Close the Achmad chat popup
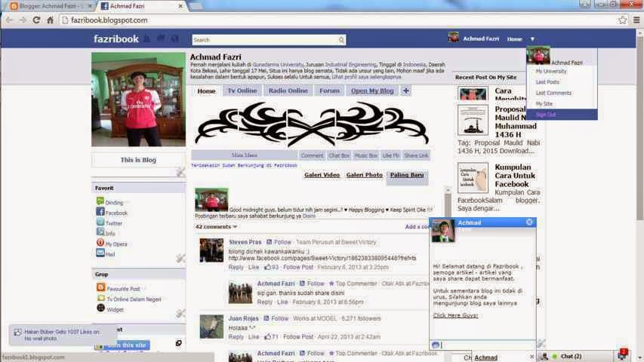Screen dimensions: 644x362 click(529, 222)
